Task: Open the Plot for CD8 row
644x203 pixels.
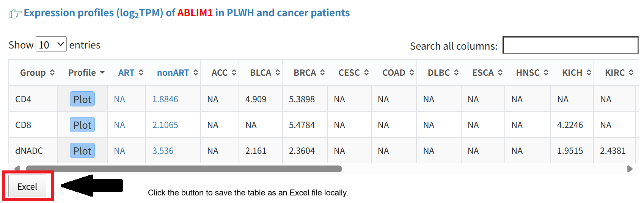Action: click(x=82, y=125)
